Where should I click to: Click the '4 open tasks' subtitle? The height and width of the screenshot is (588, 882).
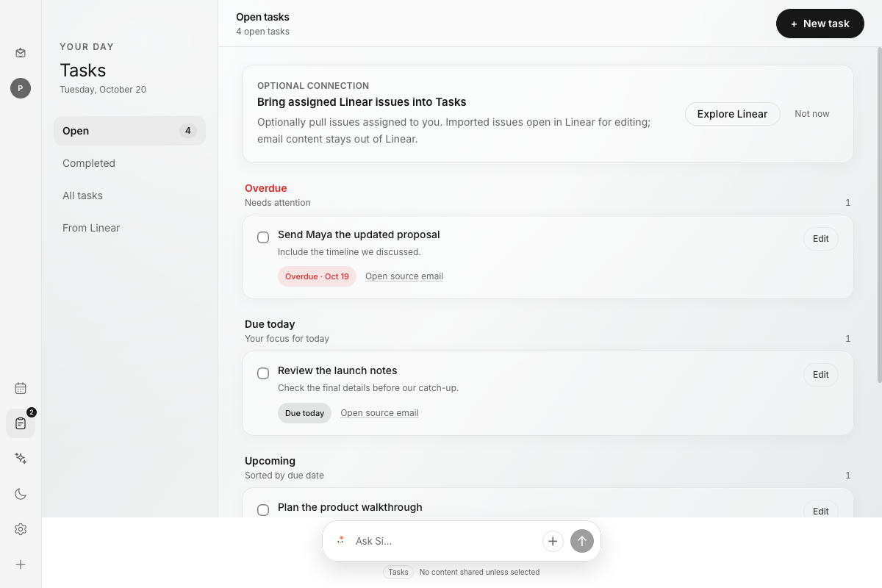tap(262, 32)
